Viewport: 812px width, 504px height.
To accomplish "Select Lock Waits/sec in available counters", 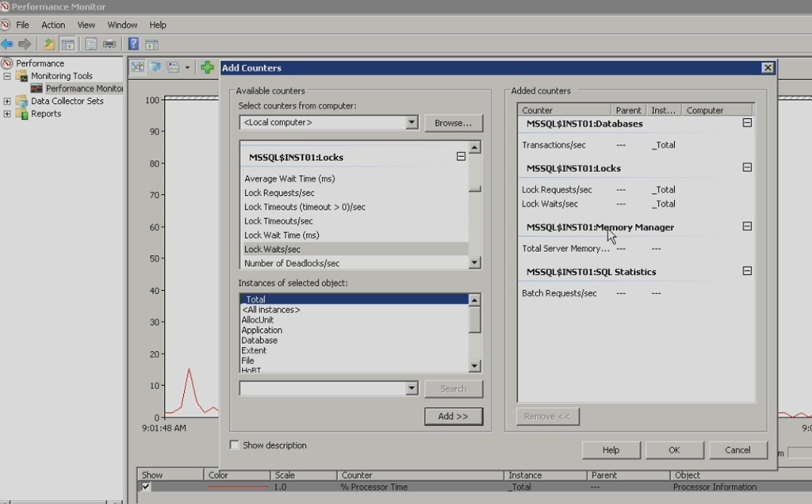I will [x=354, y=249].
